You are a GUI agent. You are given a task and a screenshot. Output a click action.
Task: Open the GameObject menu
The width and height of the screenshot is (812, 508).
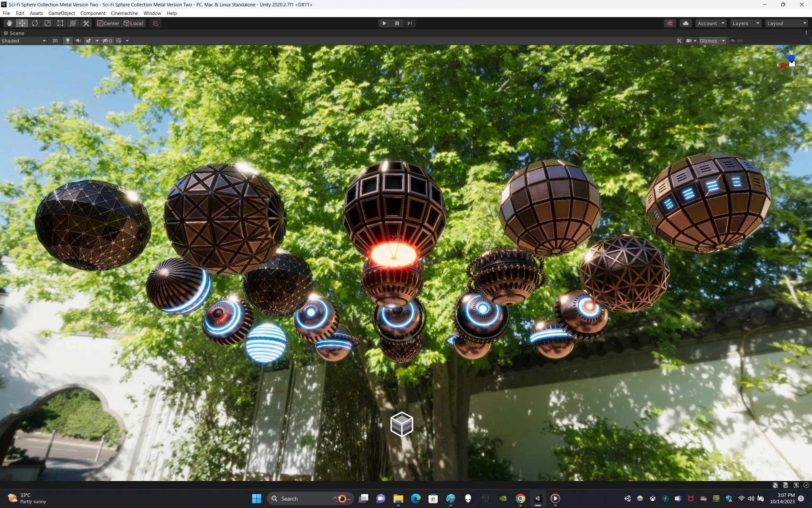[62, 13]
